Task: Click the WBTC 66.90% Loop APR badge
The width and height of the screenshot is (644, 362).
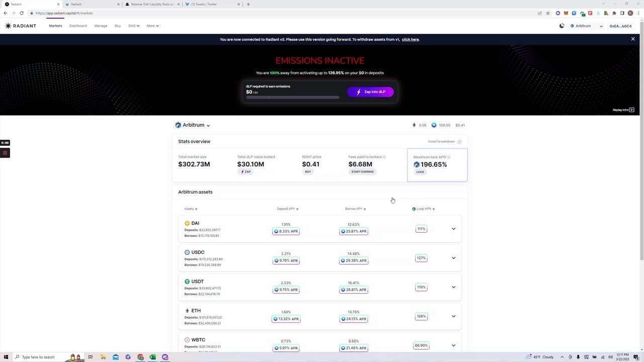Action: [x=421, y=345]
